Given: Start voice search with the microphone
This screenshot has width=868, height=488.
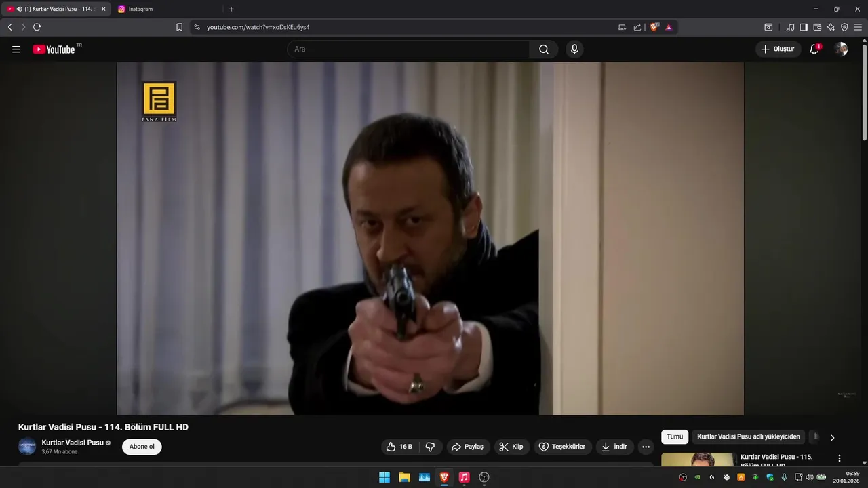Looking at the screenshot, I should click(x=574, y=49).
